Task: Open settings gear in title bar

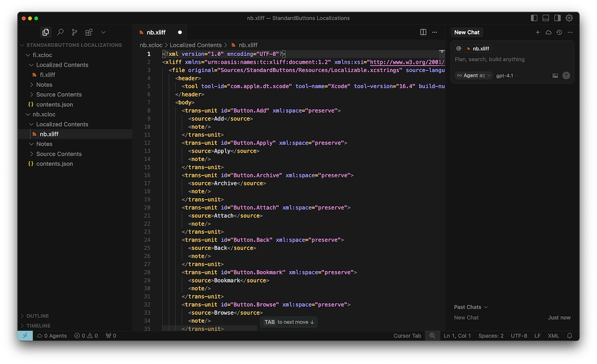Action: click(x=569, y=18)
